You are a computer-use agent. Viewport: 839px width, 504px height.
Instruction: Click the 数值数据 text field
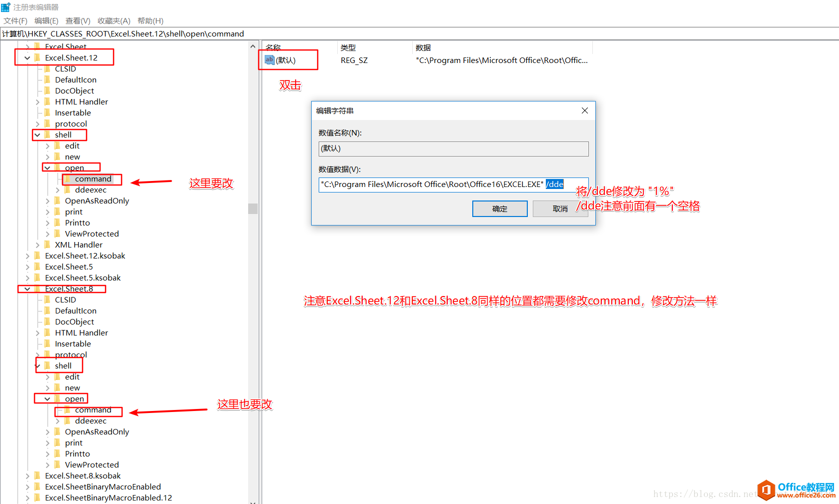tap(453, 184)
